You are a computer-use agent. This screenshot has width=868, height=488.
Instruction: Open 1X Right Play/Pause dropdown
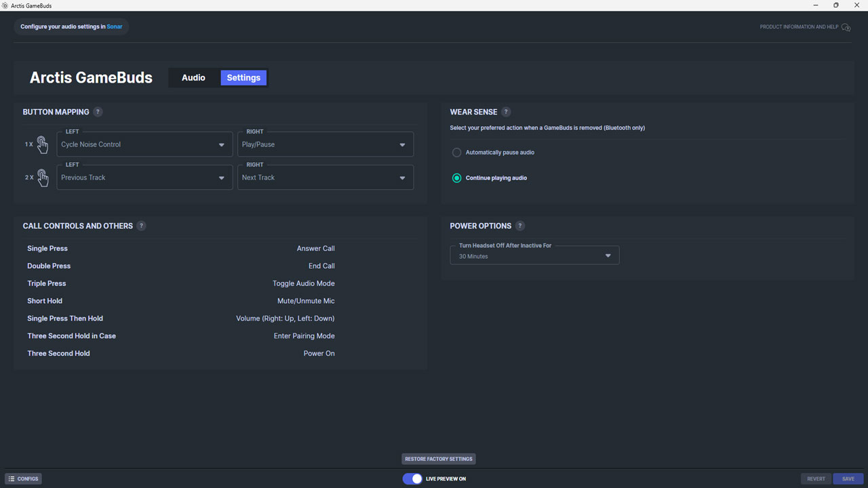click(x=325, y=144)
